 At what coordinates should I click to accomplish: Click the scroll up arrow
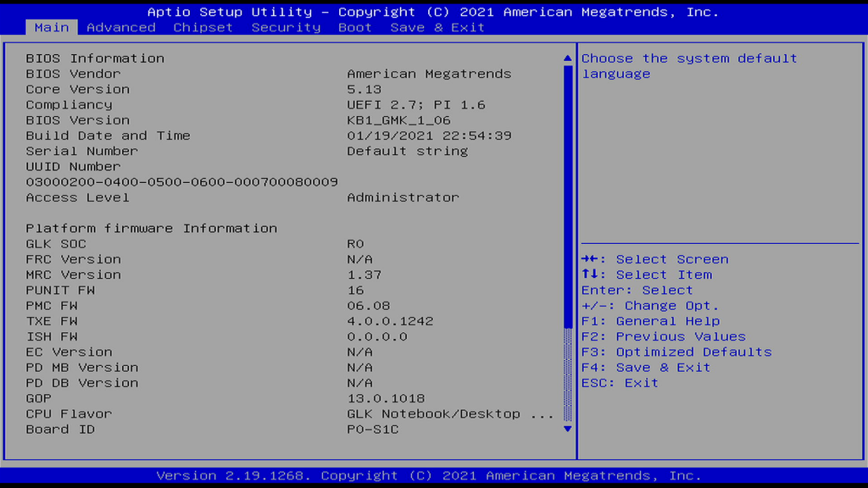pos(567,58)
